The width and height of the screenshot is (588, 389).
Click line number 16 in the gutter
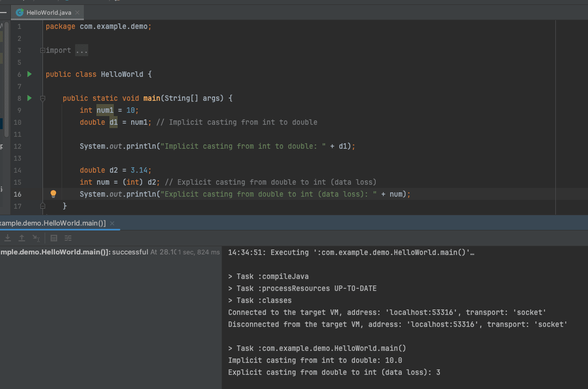pos(17,194)
